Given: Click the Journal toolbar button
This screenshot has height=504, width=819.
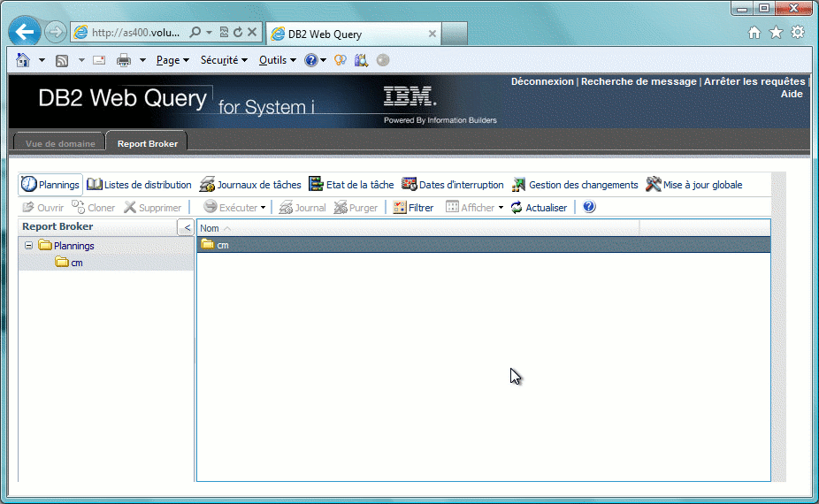Looking at the screenshot, I should pyautogui.click(x=302, y=208).
